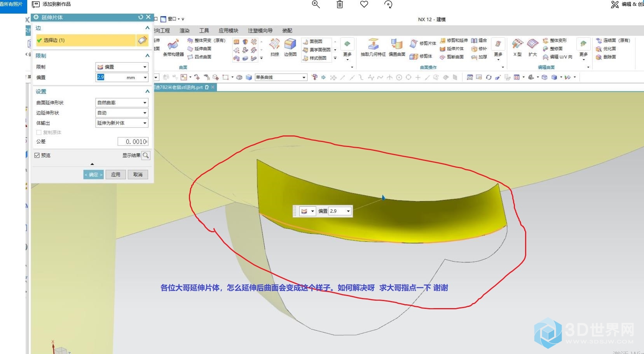The height and width of the screenshot is (354, 644).
Task: Toggle the 复制原体 checkbox
Action: tap(38, 132)
